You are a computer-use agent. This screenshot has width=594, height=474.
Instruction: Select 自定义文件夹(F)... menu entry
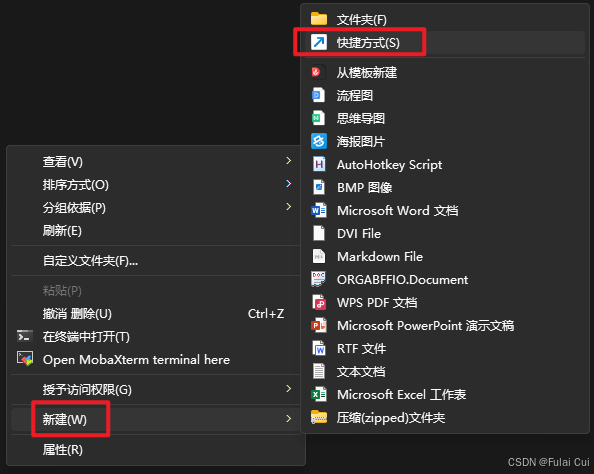point(156,261)
